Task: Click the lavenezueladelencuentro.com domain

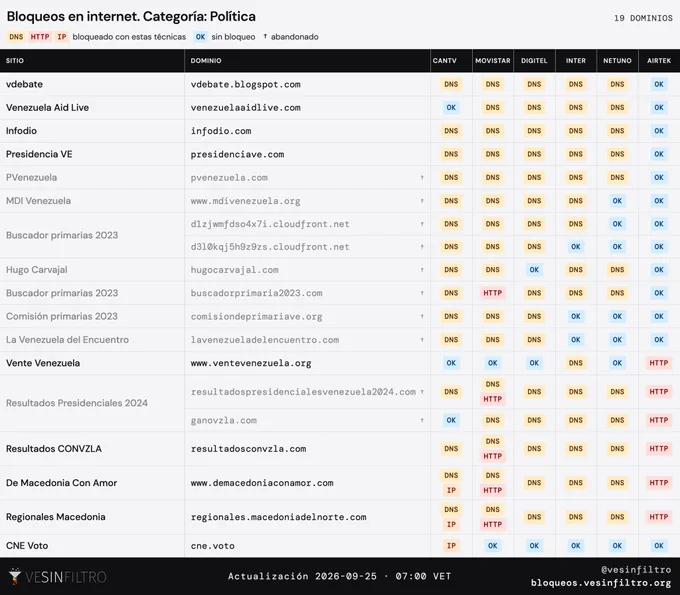Action: pyautogui.click(x=265, y=340)
